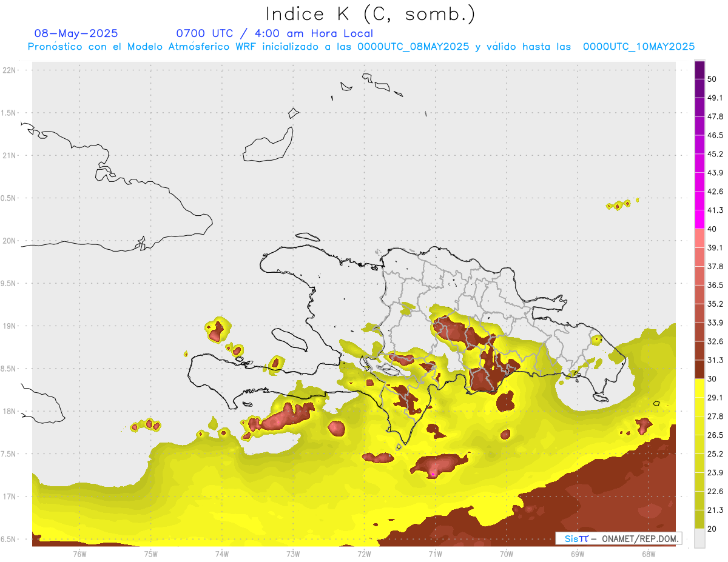Click the colorbar value '23.9'
This screenshot has width=728, height=562.
point(715,473)
